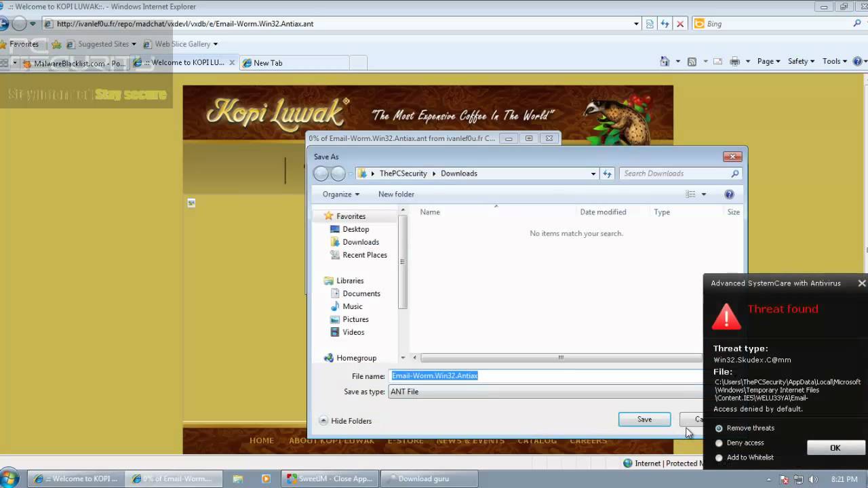868x488 pixels.
Task: Expand the Save as type ANT File combo box
Action: click(546, 392)
